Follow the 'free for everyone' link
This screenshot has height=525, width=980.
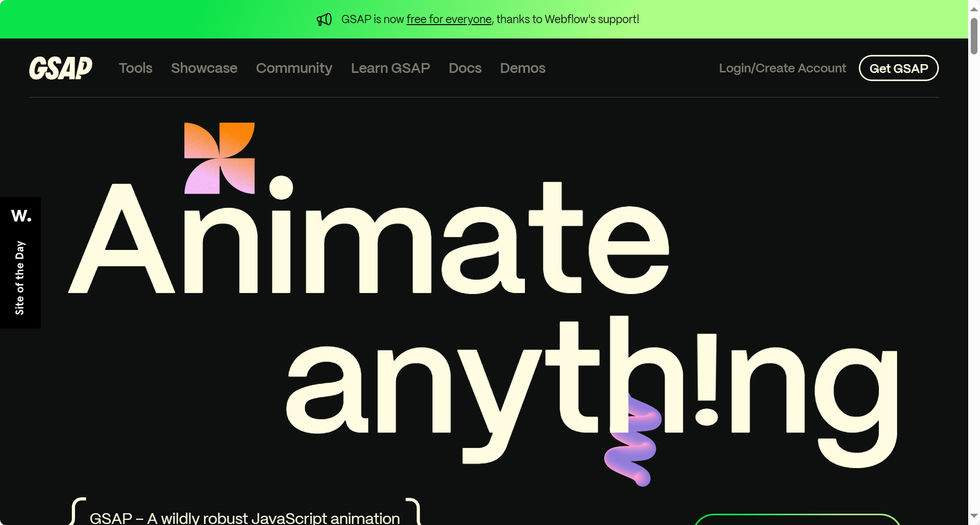coord(449,20)
